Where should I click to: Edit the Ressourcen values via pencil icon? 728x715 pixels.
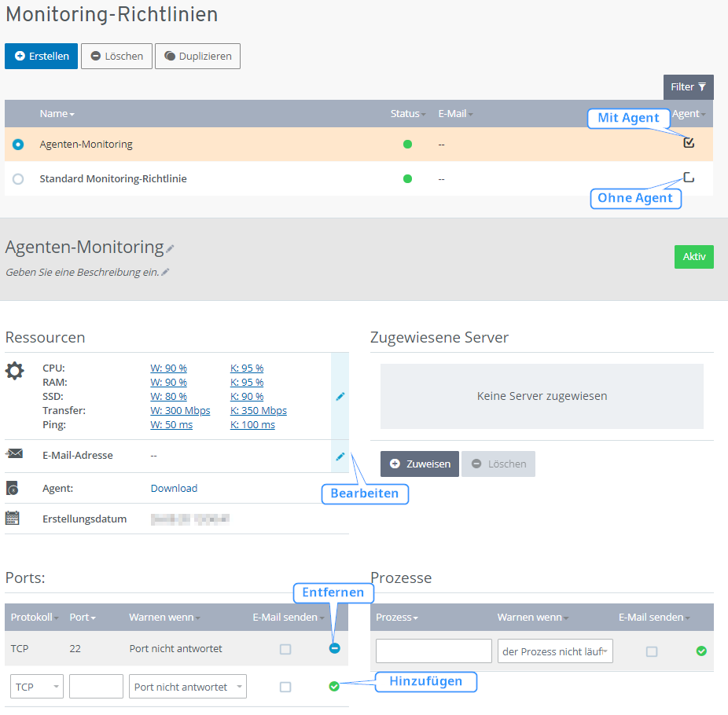pos(340,397)
